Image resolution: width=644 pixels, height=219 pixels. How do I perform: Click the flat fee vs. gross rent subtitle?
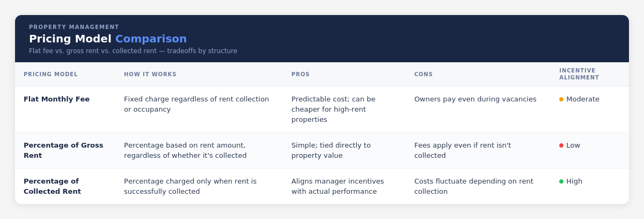tap(133, 51)
